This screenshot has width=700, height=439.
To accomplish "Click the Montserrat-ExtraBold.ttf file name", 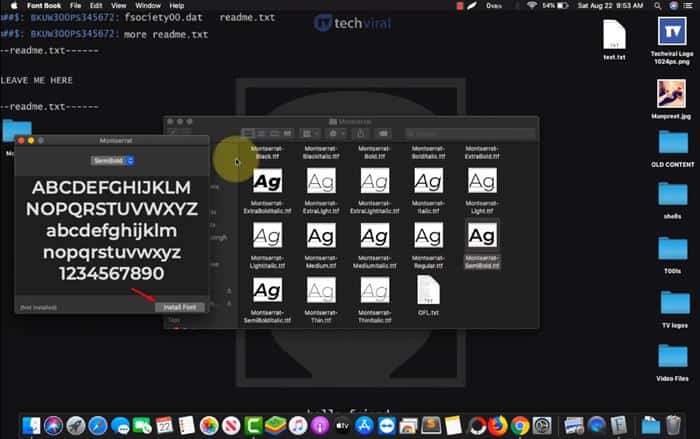I will tap(482, 152).
